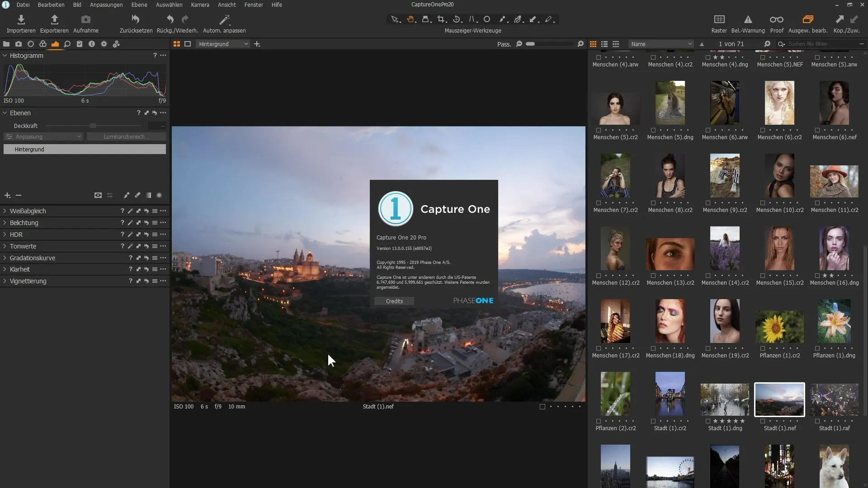Viewport: 868px width, 488px height.
Task: Open the Capture camera tool tab
Action: point(19,44)
